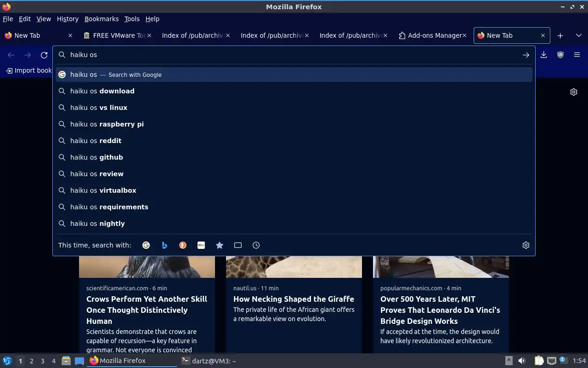Viewport: 588px width, 368px height.
Task: Close the first New Tab
Action: click(x=70, y=35)
